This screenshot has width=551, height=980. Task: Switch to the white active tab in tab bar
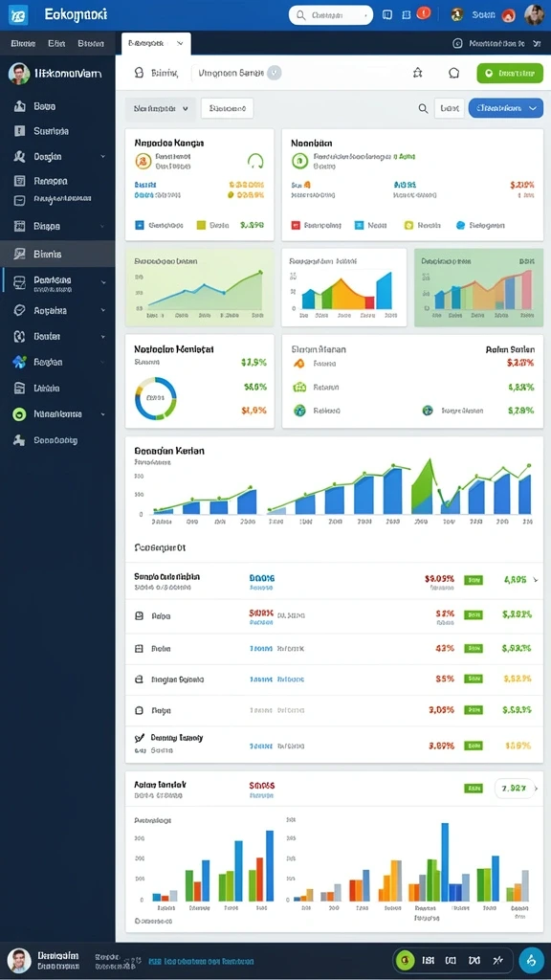click(x=156, y=44)
